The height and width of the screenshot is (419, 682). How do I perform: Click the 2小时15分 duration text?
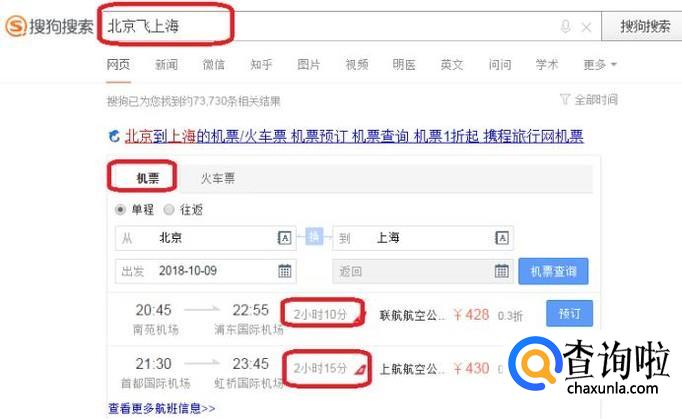tap(320, 369)
